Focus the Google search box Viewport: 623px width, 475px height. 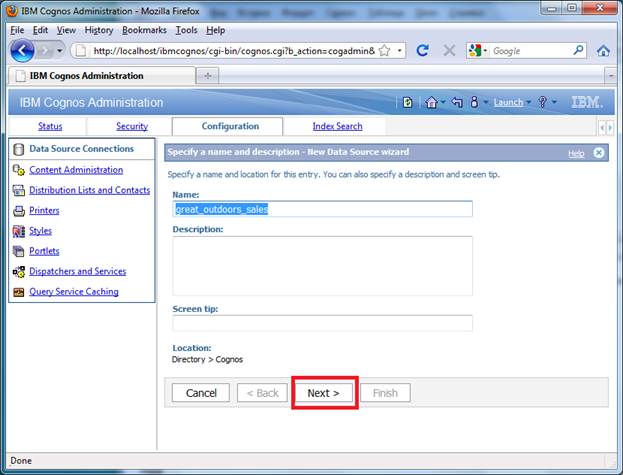(x=531, y=51)
